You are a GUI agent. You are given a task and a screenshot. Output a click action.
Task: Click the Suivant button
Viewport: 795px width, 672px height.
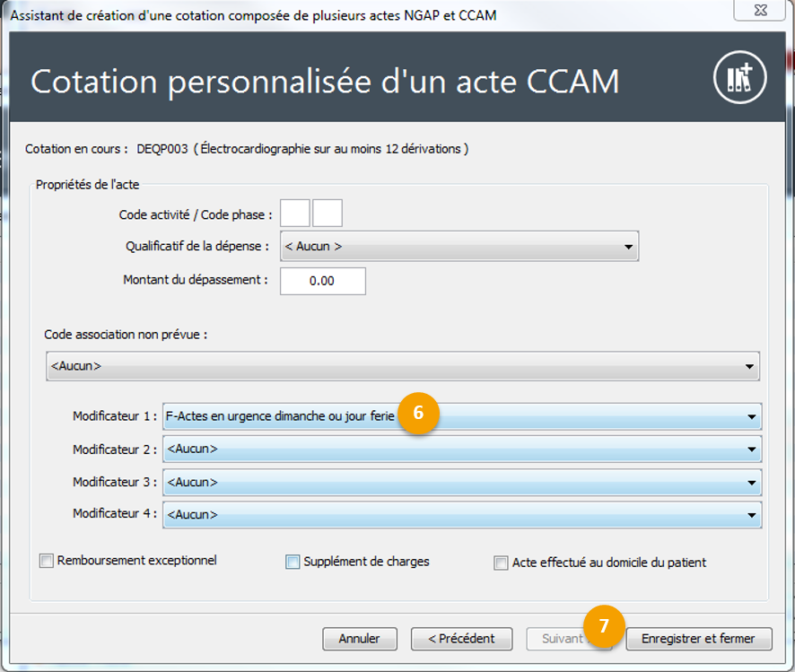point(563,639)
